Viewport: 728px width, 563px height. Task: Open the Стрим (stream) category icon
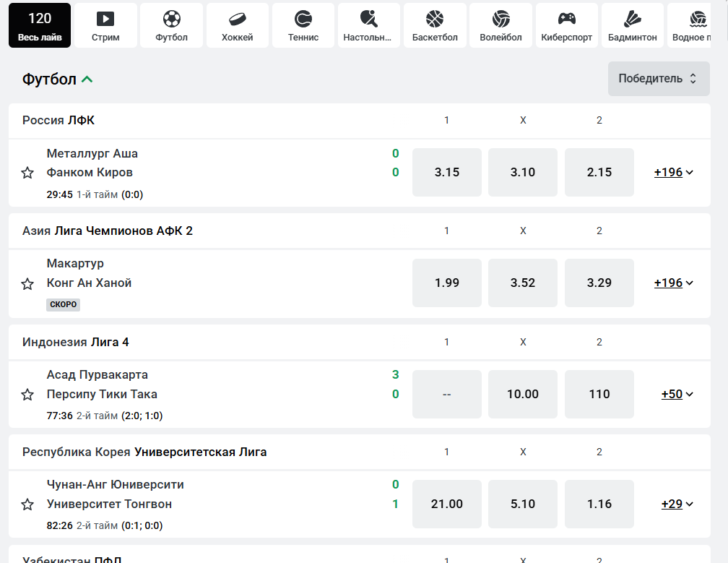(x=105, y=19)
